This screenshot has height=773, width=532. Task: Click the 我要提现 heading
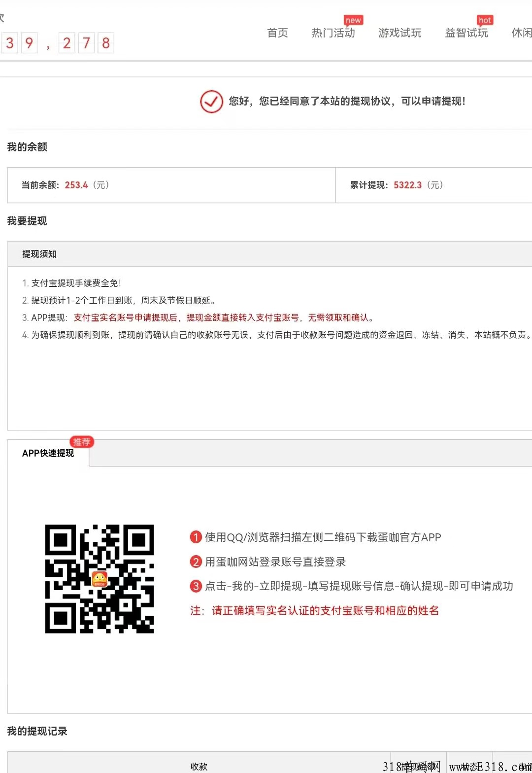[27, 221]
